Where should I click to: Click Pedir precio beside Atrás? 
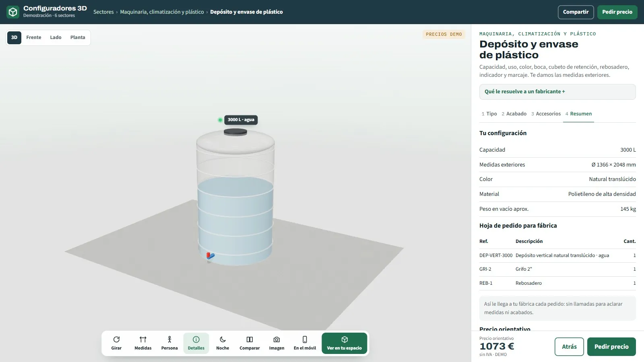point(611,347)
